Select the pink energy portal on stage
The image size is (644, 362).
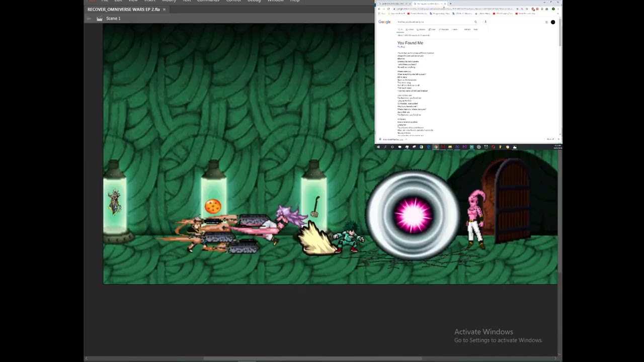[x=413, y=215]
